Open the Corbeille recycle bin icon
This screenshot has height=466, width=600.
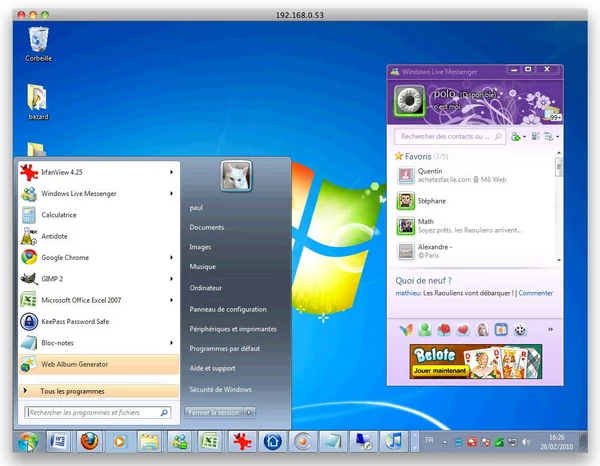(x=38, y=44)
